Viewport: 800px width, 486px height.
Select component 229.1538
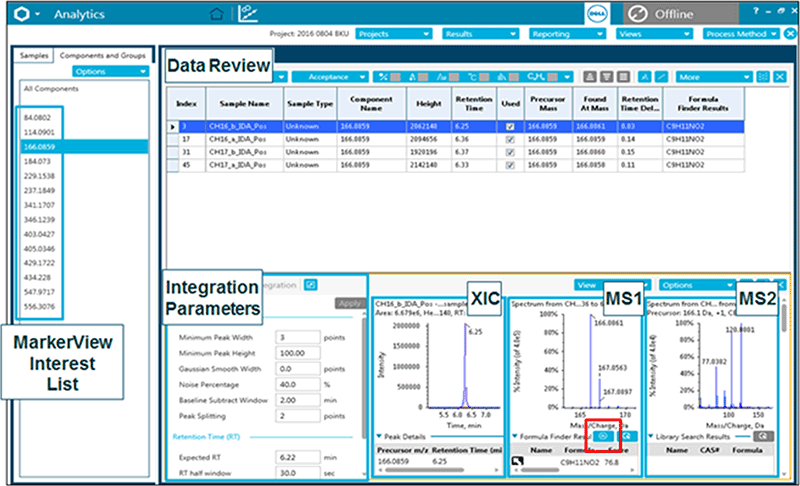(x=39, y=176)
